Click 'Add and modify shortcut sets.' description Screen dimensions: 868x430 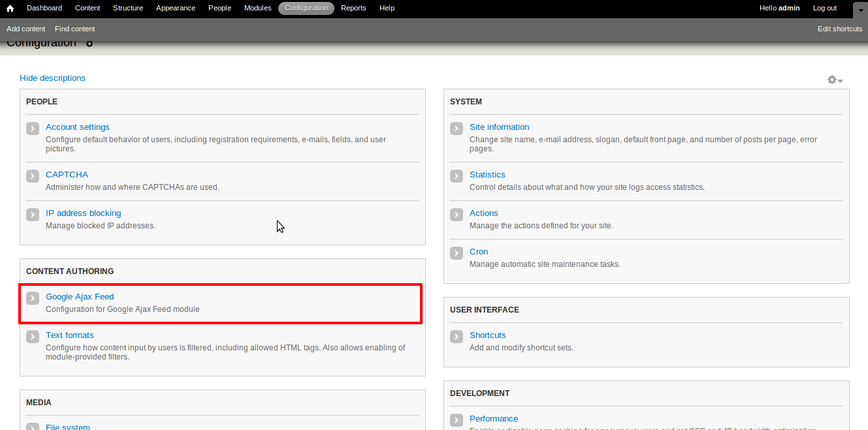pyautogui.click(x=521, y=348)
